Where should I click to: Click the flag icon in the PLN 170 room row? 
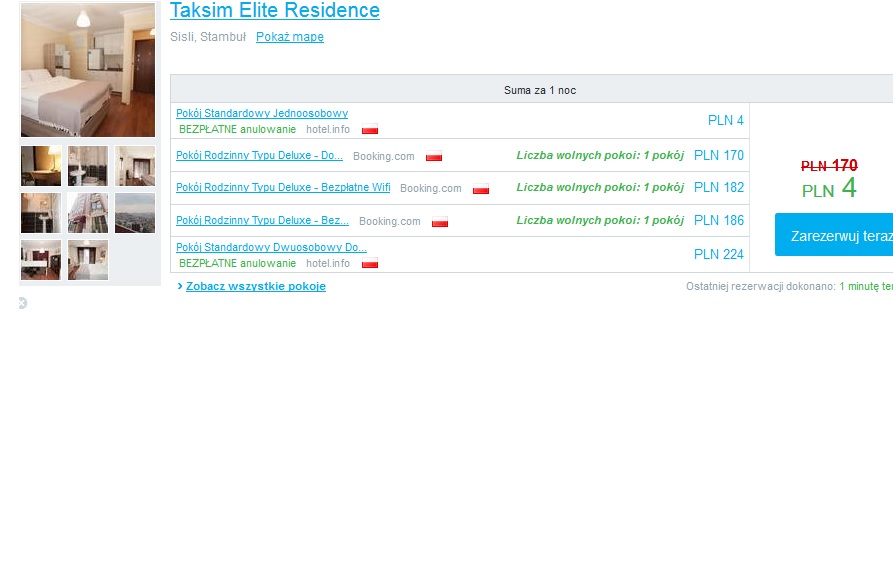tap(434, 156)
